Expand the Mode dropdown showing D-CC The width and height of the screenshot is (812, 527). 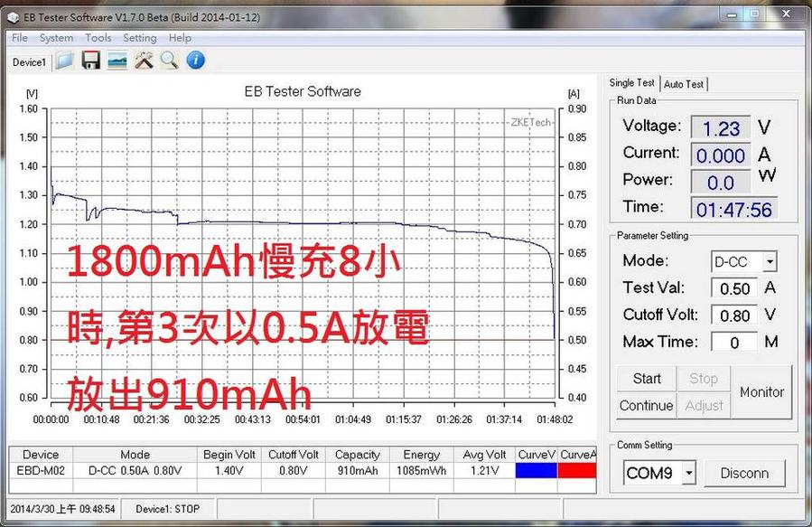coord(770,262)
